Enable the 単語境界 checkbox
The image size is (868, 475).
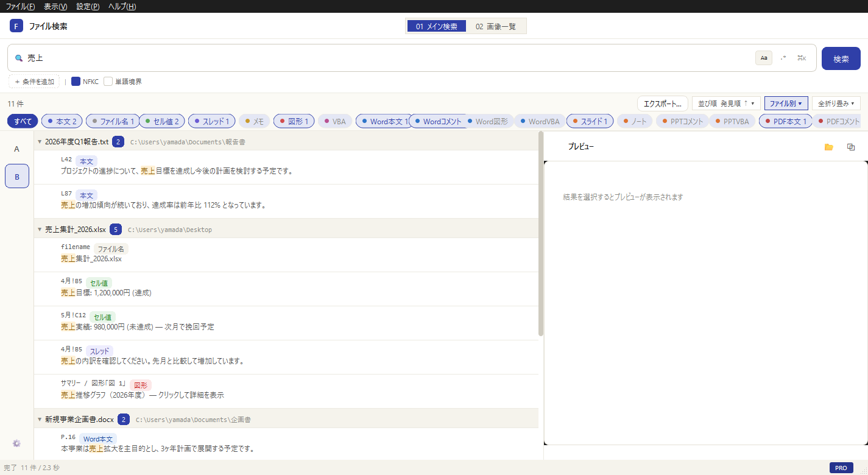coord(108,81)
